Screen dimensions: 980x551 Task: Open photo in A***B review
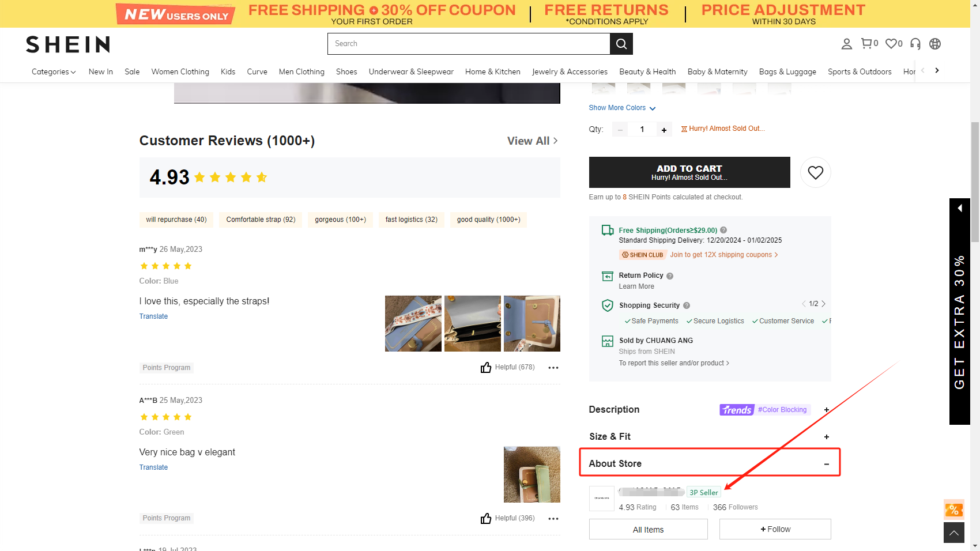click(x=532, y=474)
